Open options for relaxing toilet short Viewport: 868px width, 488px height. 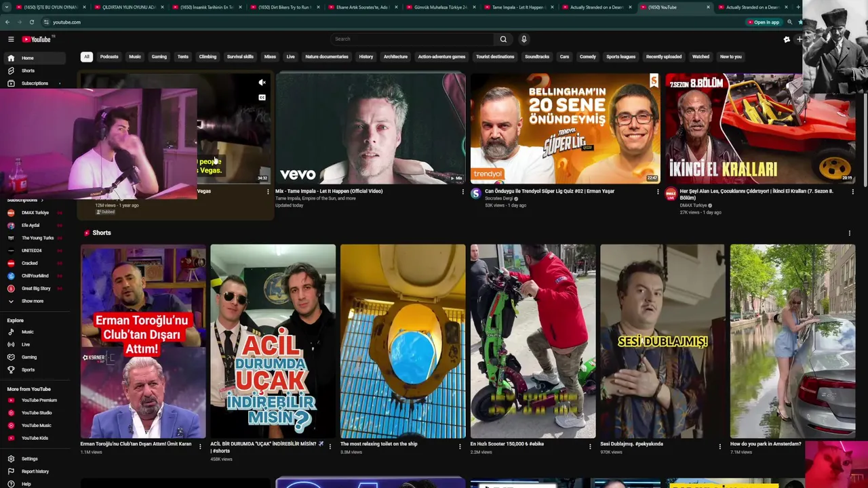point(460,446)
